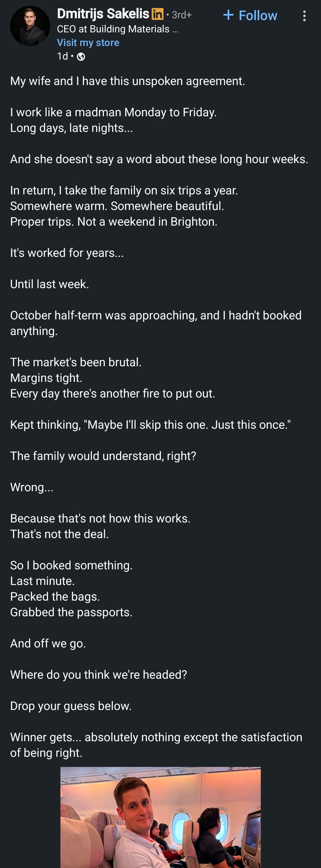Viewport: 321px width, 868px height.
Task: Click "Where do you think we're headed?" text
Action: (98, 675)
